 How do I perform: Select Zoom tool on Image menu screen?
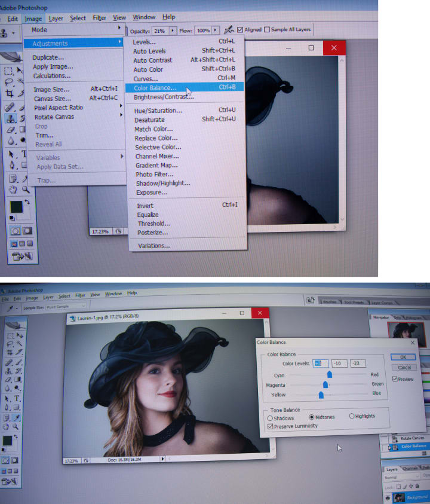click(26, 190)
